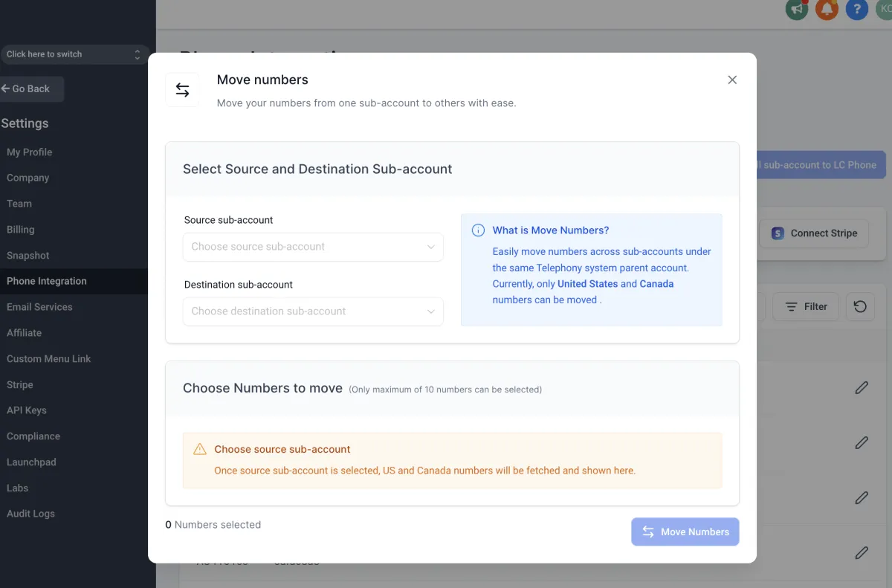Click the user avatar in top corner
This screenshot has width=892, height=588.
884,9
